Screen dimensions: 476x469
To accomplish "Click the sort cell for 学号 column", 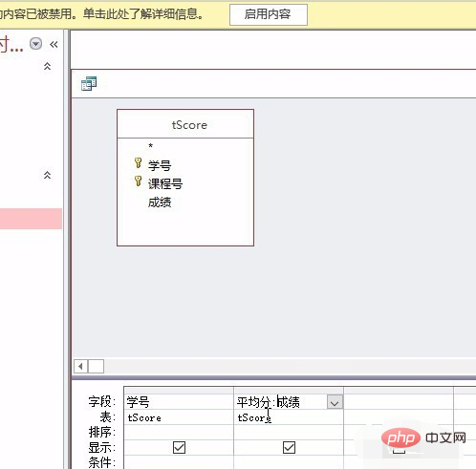I will click(x=179, y=432).
